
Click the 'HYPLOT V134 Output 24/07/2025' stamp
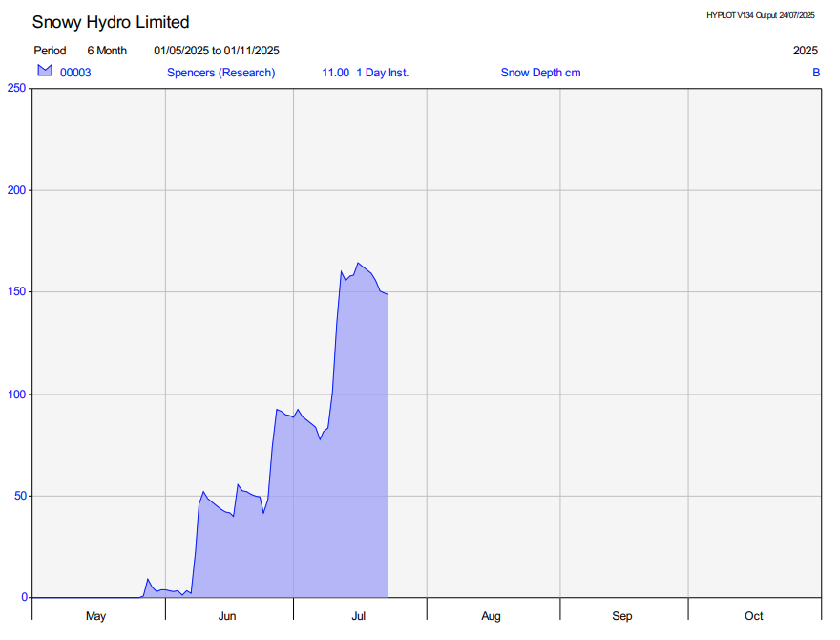pos(760,15)
